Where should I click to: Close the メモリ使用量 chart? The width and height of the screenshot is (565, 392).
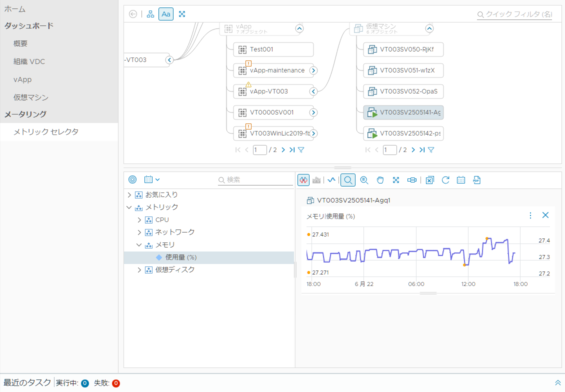[545, 215]
